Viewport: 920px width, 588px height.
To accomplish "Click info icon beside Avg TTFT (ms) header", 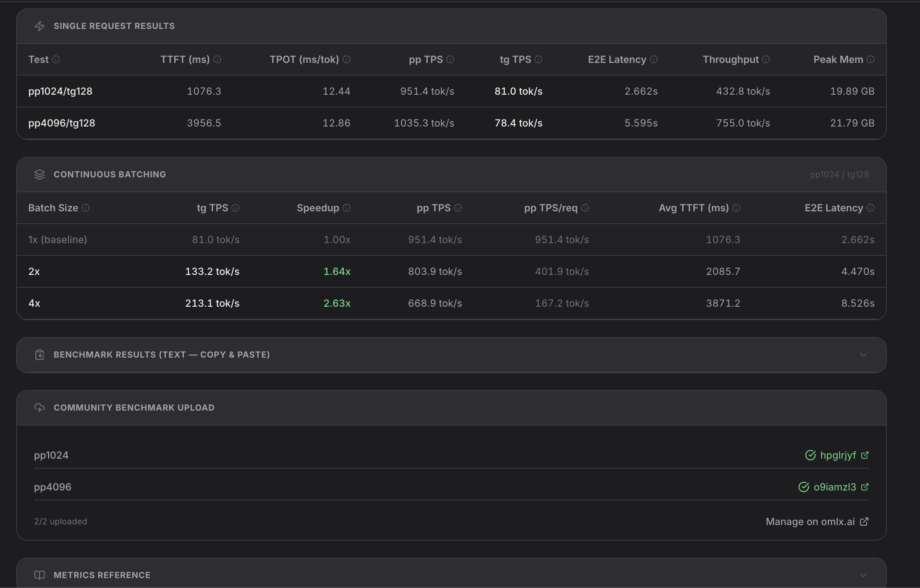I will point(736,208).
